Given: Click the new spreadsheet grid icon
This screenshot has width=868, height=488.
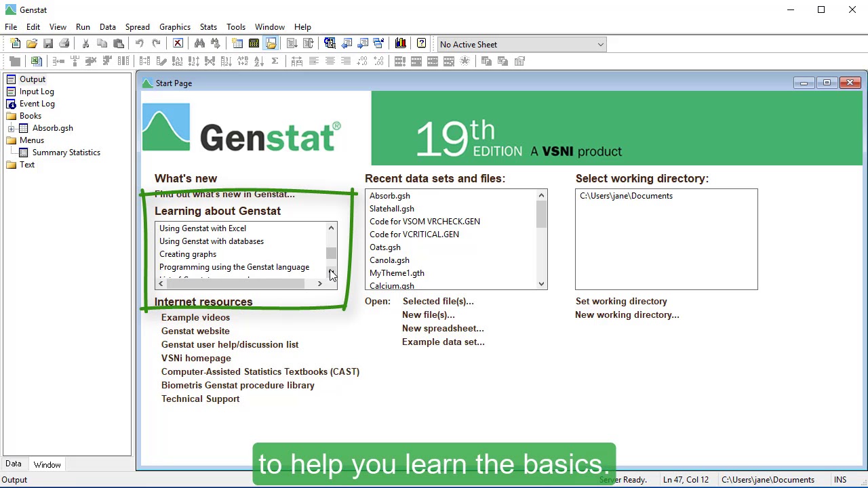Looking at the screenshot, I should (237, 44).
